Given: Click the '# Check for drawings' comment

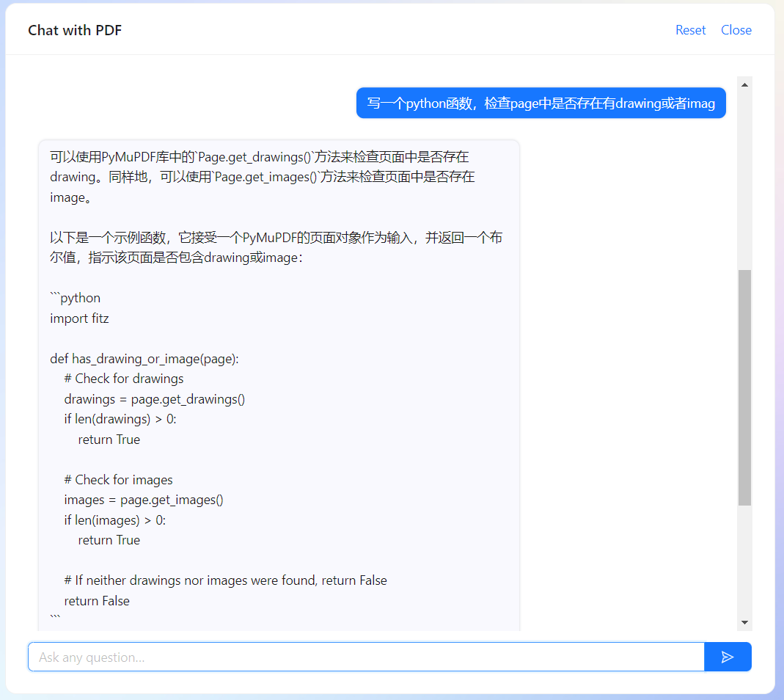Looking at the screenshot, I should click(x=124, y=379).
